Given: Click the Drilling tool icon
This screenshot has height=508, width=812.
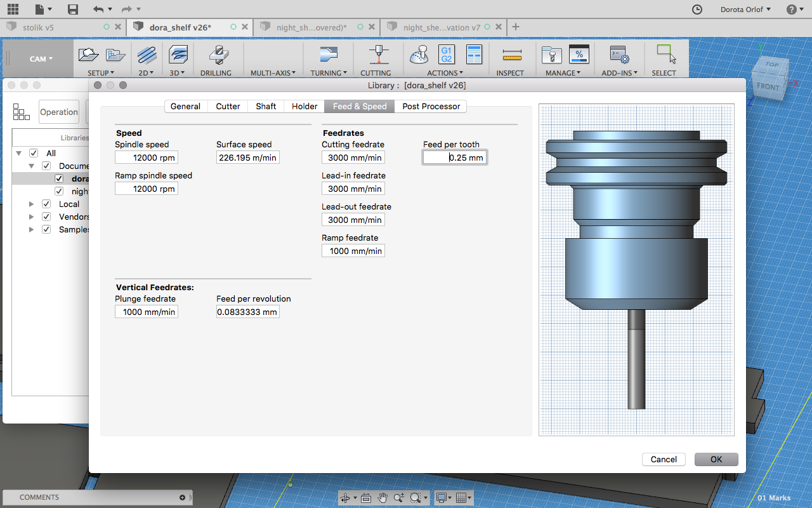Looking at the screenshot, I should pos(219,55).
